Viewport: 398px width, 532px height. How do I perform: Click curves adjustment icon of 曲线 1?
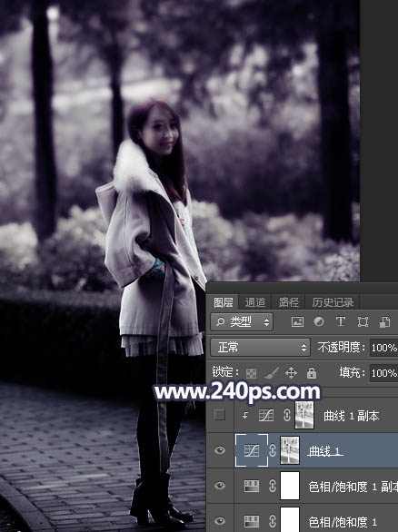(x=252, y=450)
